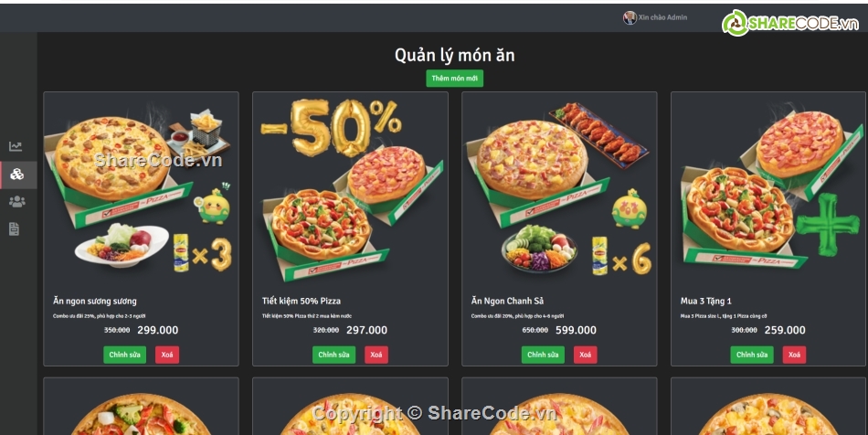Click the ShareCode.vn logo
Screen dimensions: 868x435
click(790, 23)
